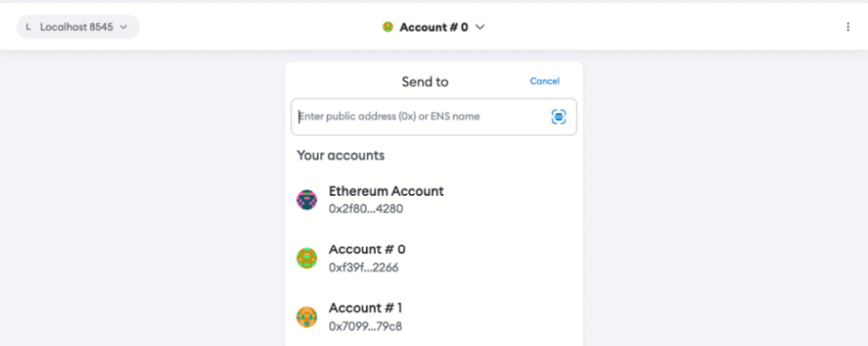Click the Ethereum Account identicon avatar
The height and width of the screenshot is (346, 868).
(x=306, y=200)
